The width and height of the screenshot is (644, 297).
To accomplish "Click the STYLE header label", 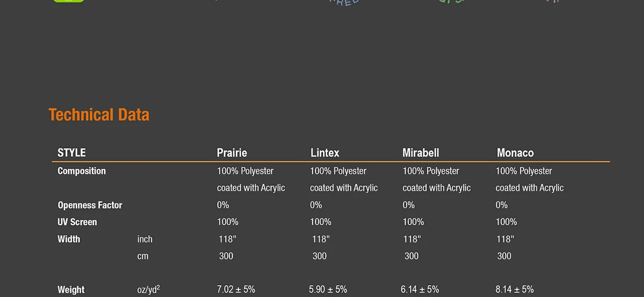I will pos(72,153).
